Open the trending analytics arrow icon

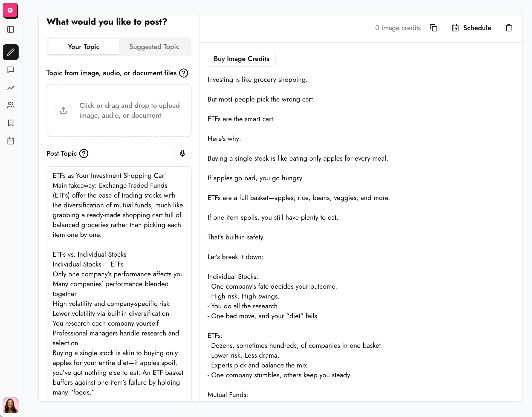(11, 88)
